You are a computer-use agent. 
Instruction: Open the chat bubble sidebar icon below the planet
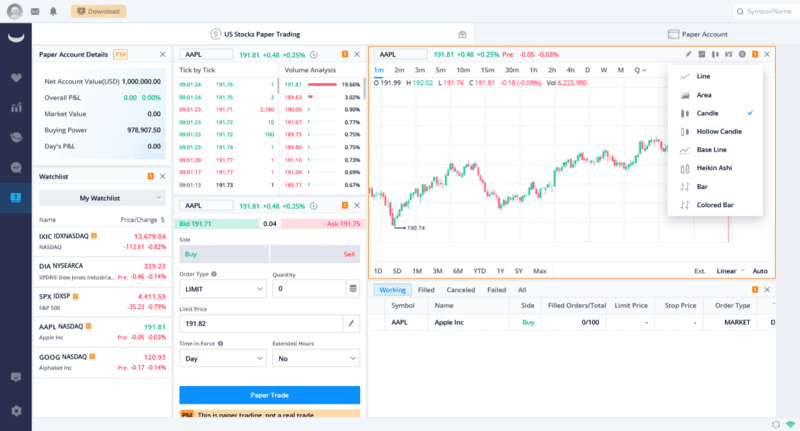click(16, 167)
